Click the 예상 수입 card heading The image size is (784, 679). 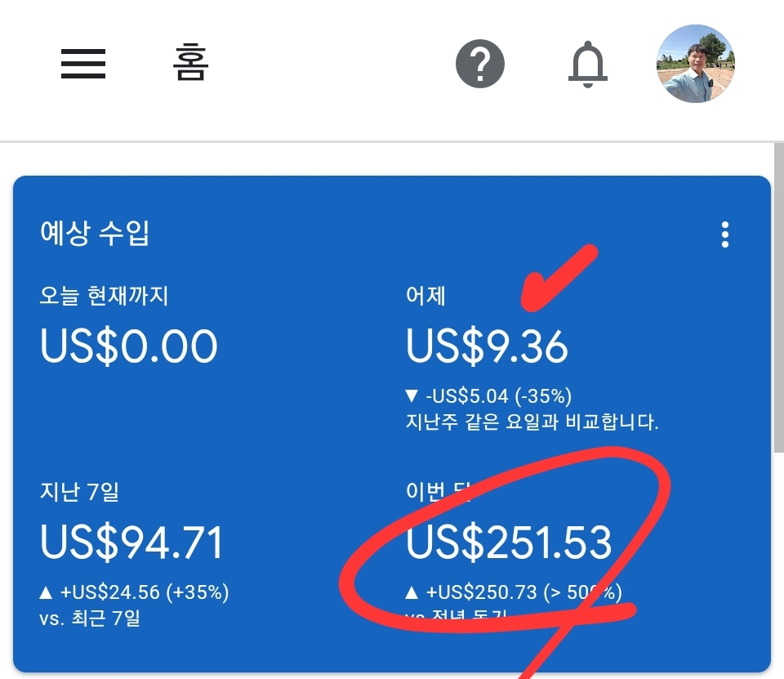95,233
